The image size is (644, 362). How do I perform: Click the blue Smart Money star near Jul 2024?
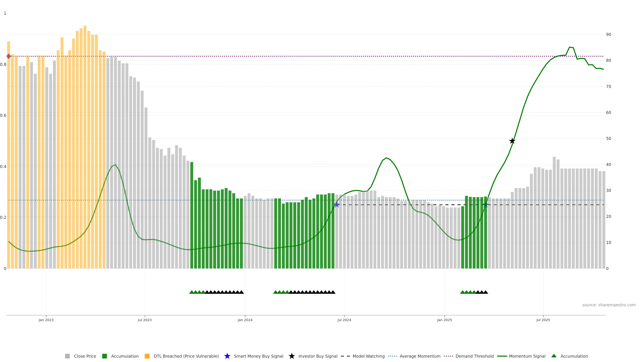click(x=337, y=205)
